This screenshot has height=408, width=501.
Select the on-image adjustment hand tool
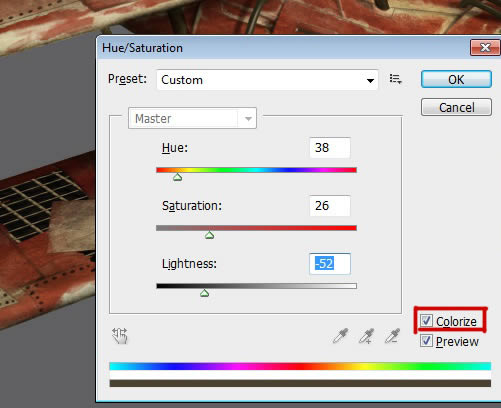pos(120,335)
